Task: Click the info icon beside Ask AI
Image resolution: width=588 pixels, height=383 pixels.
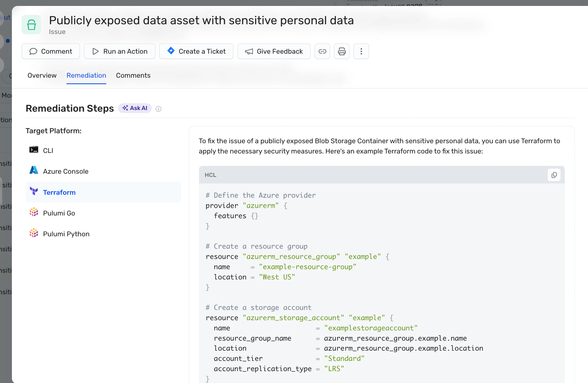Action: pyautogui.click(x=158, y=109)
